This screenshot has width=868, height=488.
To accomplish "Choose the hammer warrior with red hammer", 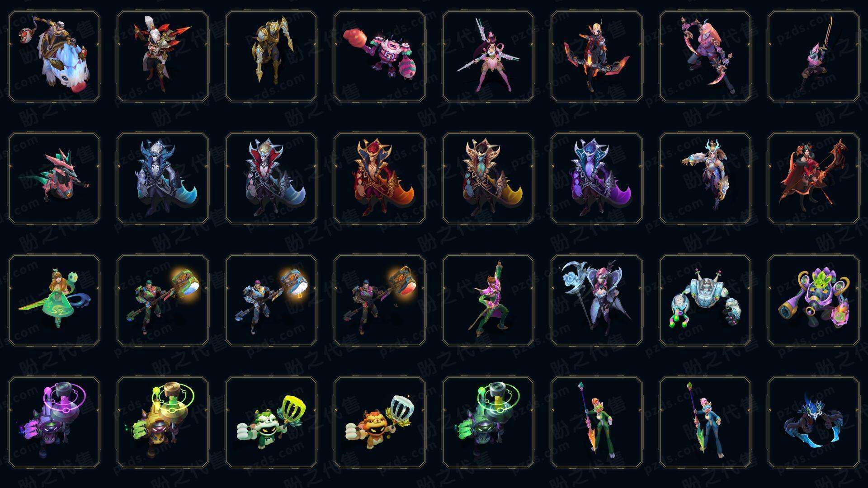I will [380, 300].
